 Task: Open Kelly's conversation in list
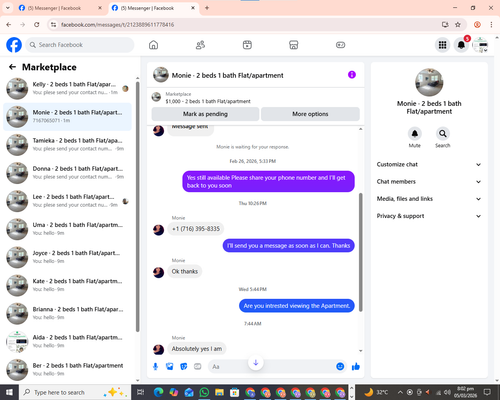[x=67, y=89]
